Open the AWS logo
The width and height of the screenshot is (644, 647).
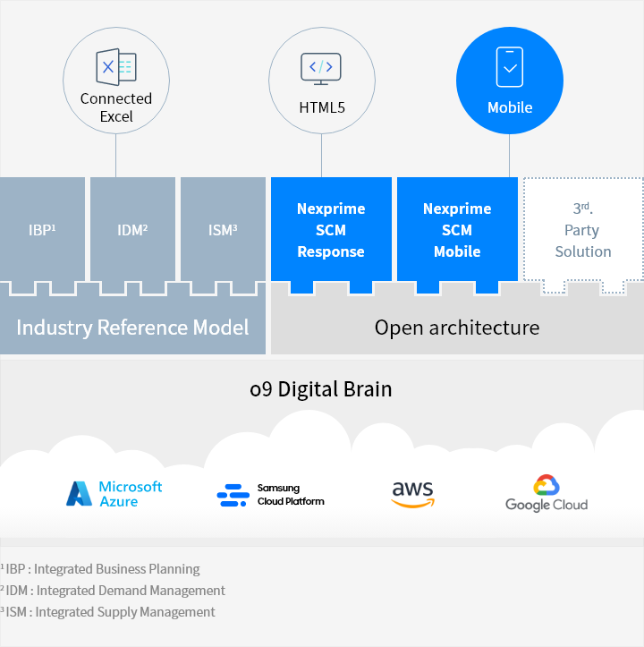point(412,495)
